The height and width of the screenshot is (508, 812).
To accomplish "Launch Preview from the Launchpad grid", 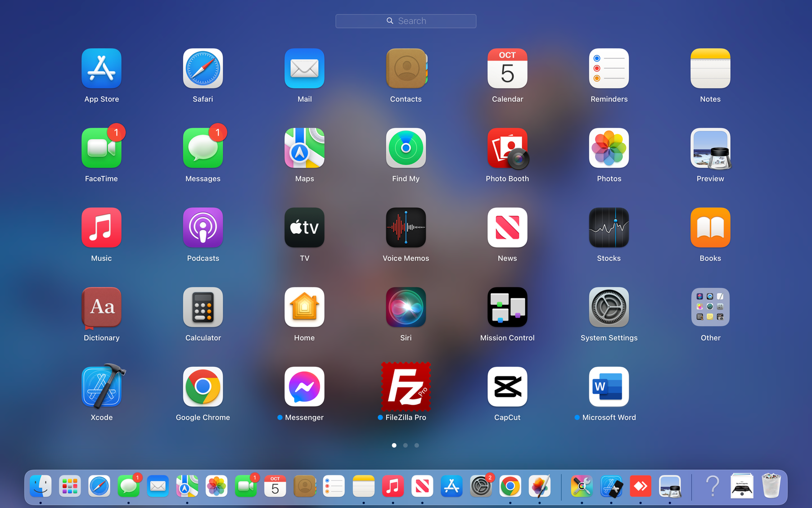I will [710, 148].
